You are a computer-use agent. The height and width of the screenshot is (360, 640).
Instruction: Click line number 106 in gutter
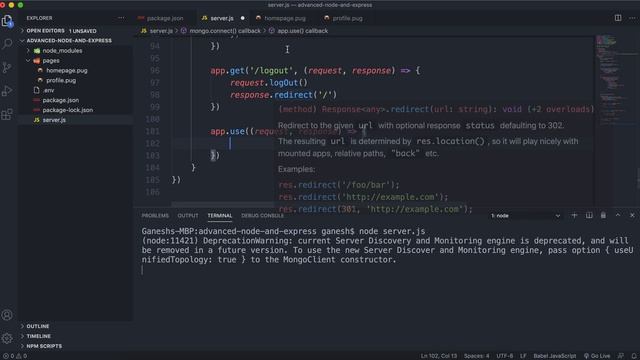(x=152, y=192)
